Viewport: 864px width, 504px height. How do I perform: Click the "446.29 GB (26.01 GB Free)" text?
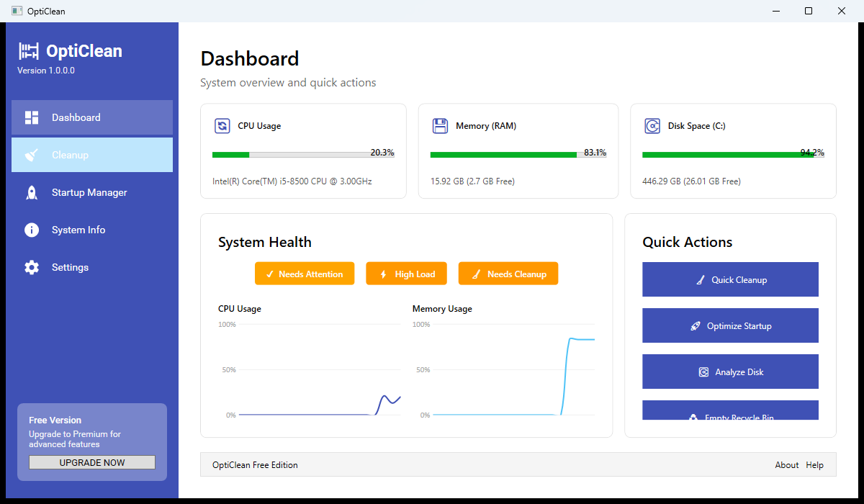(x=691, y=181)
